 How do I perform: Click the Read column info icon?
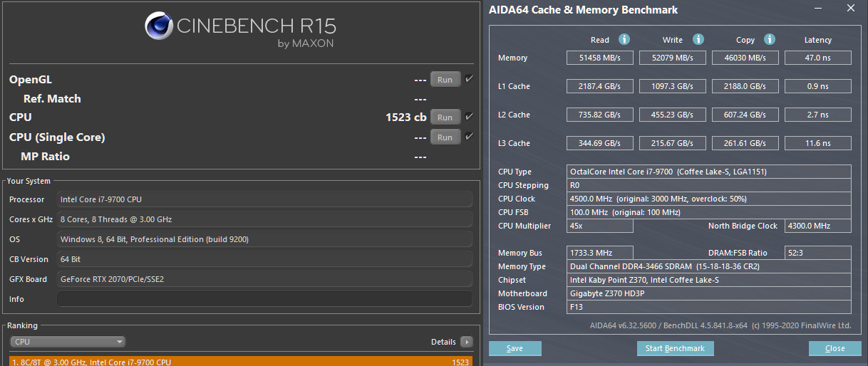pyautogui.click(x=624, y=40)
